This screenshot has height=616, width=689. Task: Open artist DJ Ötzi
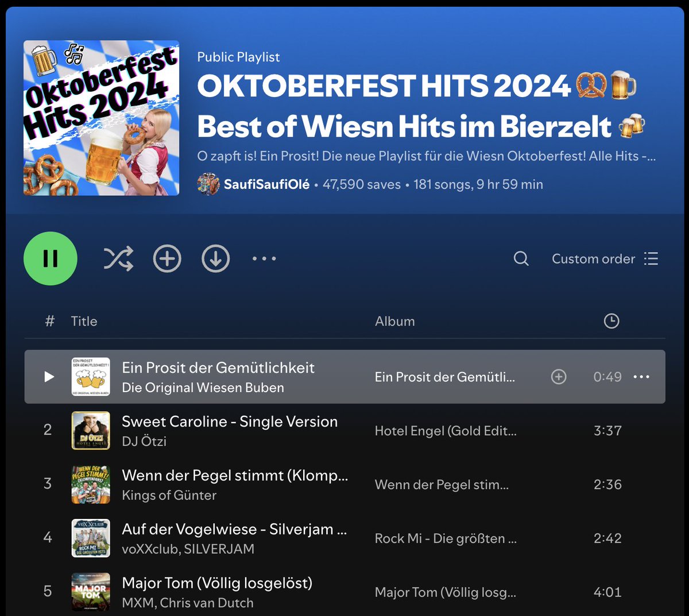point(144,441)
